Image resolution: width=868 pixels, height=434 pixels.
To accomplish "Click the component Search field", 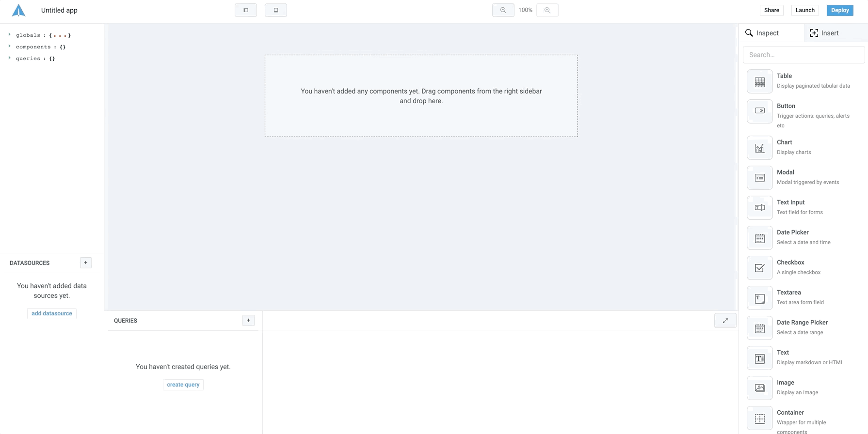I will (804, 55).
